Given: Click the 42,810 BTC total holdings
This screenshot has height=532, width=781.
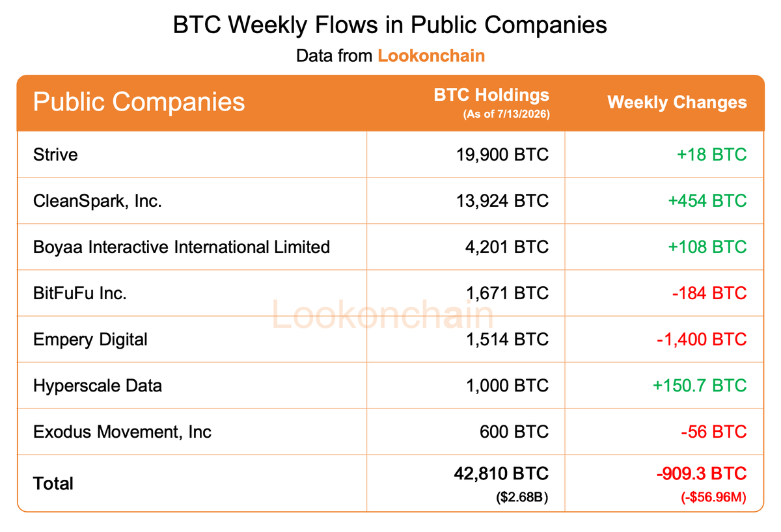Looking at the screenshot, I should point(501,473).
